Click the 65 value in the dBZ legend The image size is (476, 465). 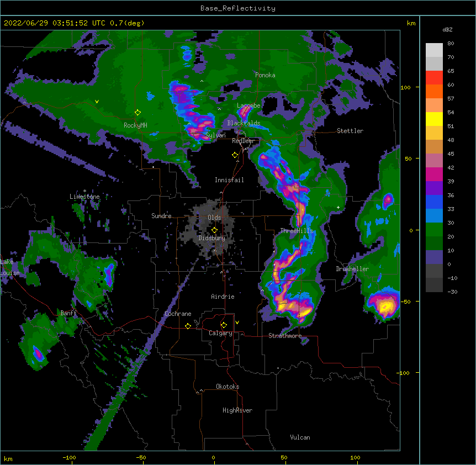coord(451,71)
